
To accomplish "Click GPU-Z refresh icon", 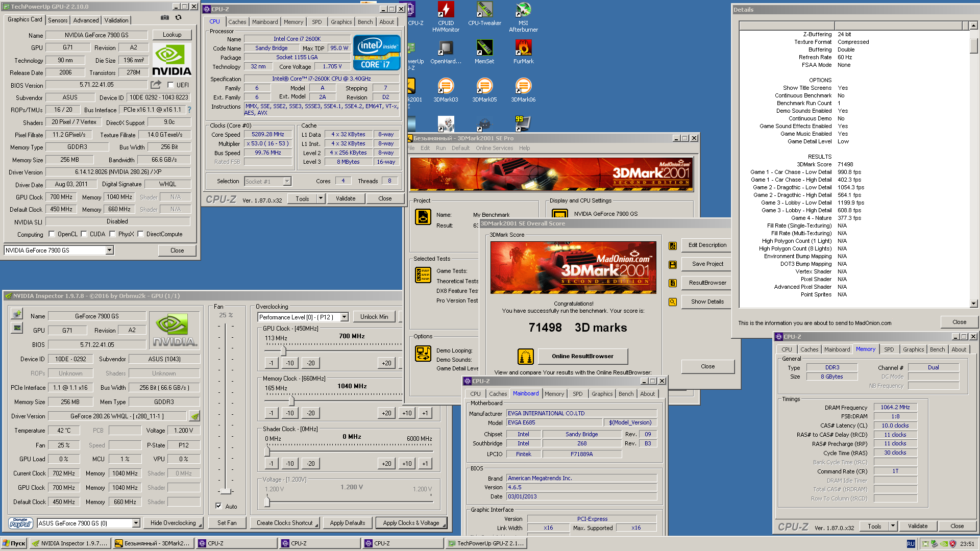I will pyautogui.click(x=178, y=18).
